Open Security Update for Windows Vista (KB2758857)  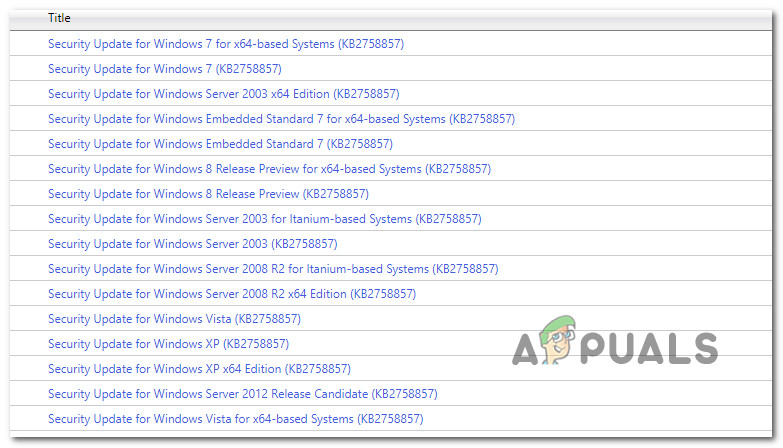(174, 319)
